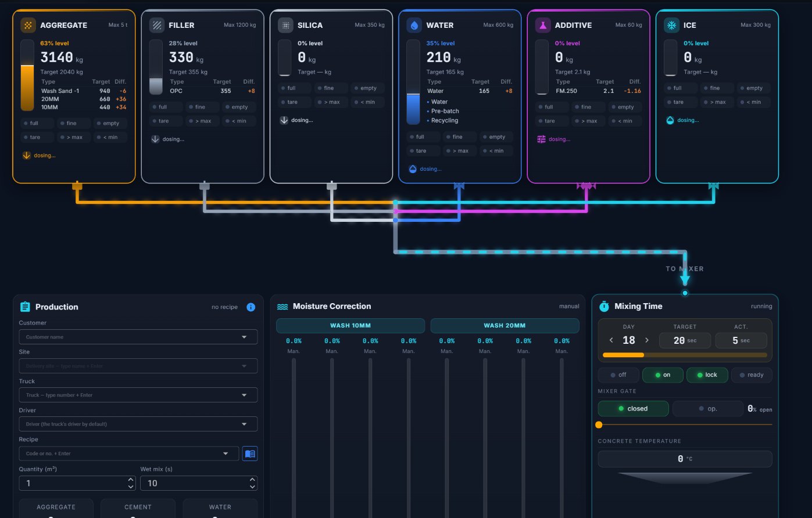Click the Additive flask icon
The image size is (812, 518).
(543, 25)
